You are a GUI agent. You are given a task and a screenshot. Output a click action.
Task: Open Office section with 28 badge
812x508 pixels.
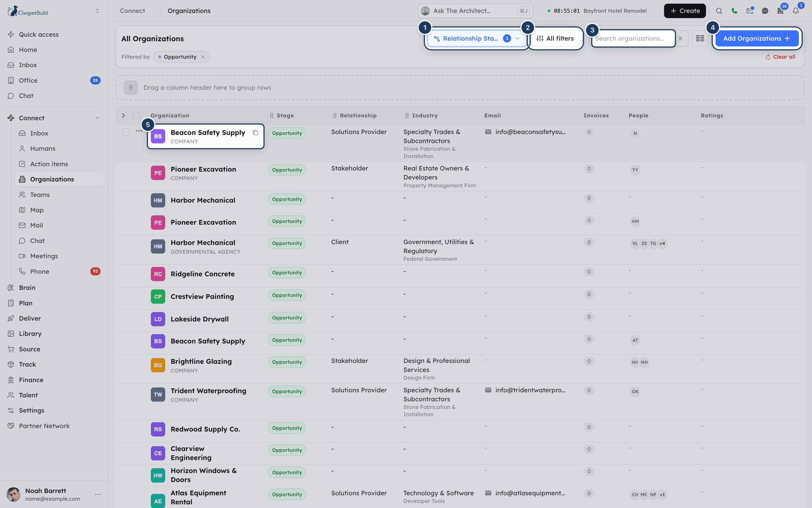(x=54, y=80)
